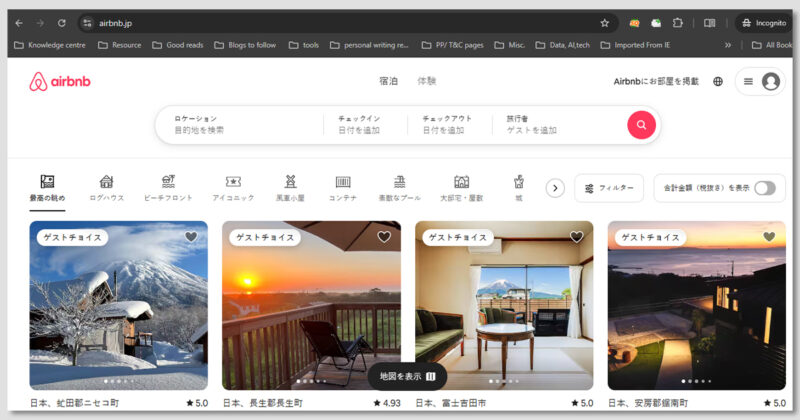Open the browser side panel icon
The image size is (800, 420).
tap(710, 23)
